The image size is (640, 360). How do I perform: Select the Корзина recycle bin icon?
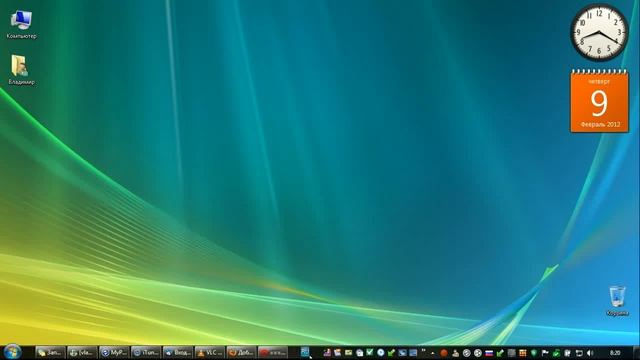(x=617, y=301)
